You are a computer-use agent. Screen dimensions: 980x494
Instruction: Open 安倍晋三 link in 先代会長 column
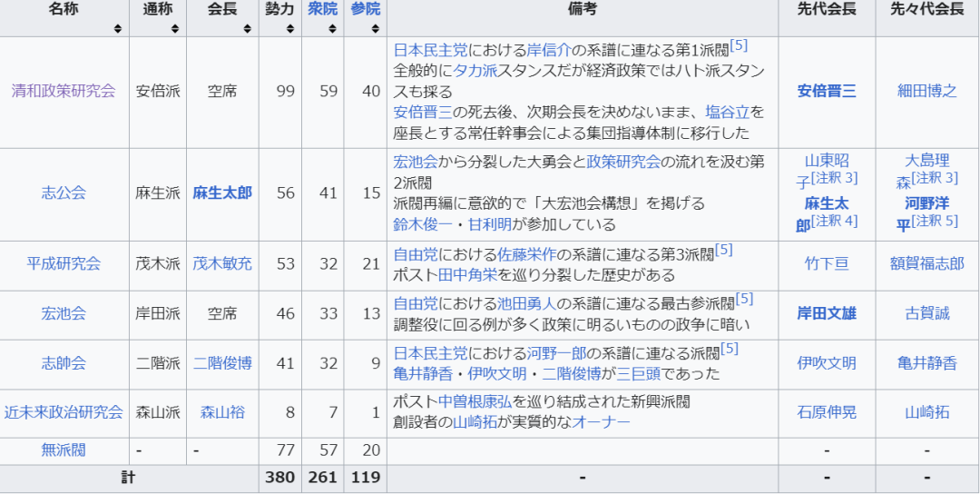pyautogui.click(x=827, y=92)
